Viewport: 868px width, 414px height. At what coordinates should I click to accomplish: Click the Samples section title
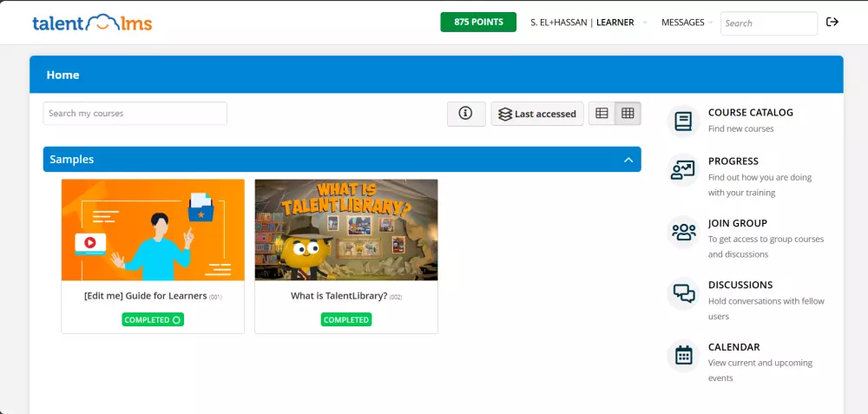click(72, 160)
